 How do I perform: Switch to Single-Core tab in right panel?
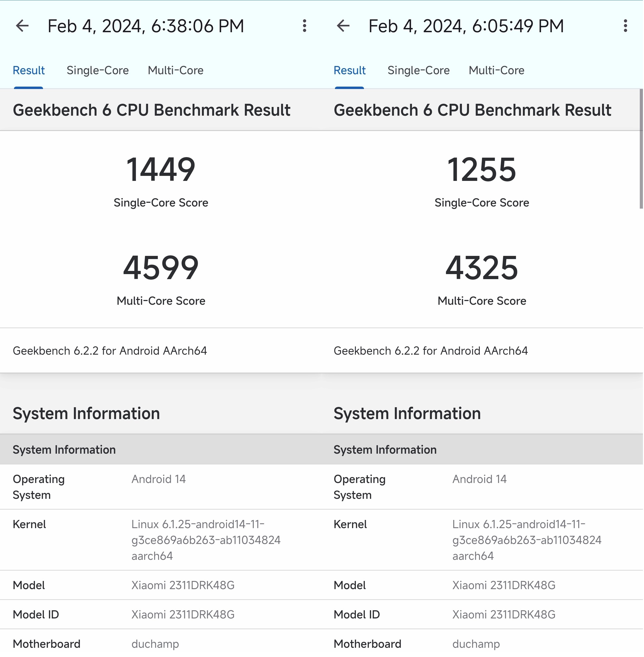coord(418,71)
